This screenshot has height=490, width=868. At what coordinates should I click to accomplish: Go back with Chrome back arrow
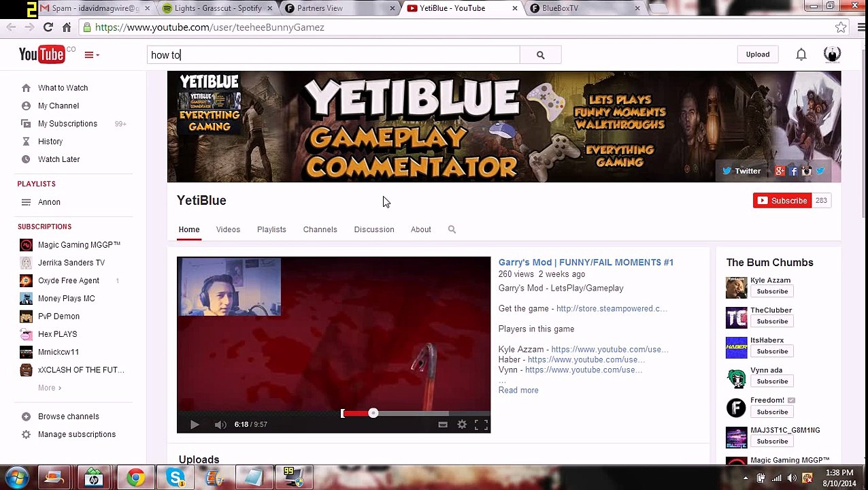click(11, 27)
